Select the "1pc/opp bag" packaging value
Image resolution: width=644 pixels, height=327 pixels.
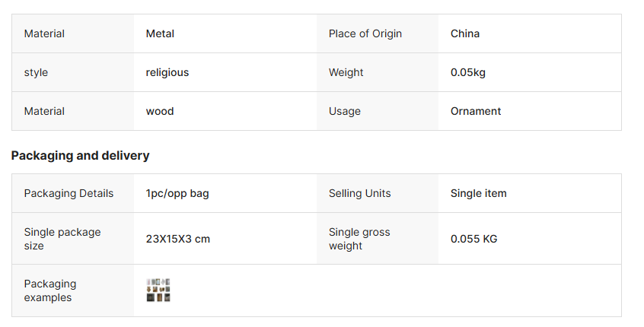[x=177, y=193]
